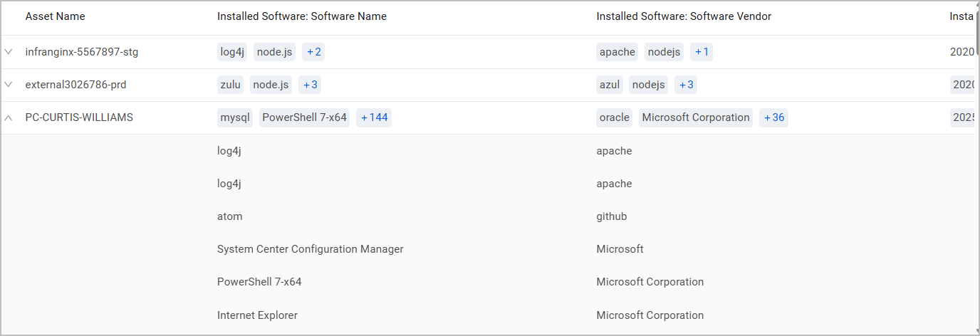Click the log4j tag in infranginx row

[x=232, y=52]
